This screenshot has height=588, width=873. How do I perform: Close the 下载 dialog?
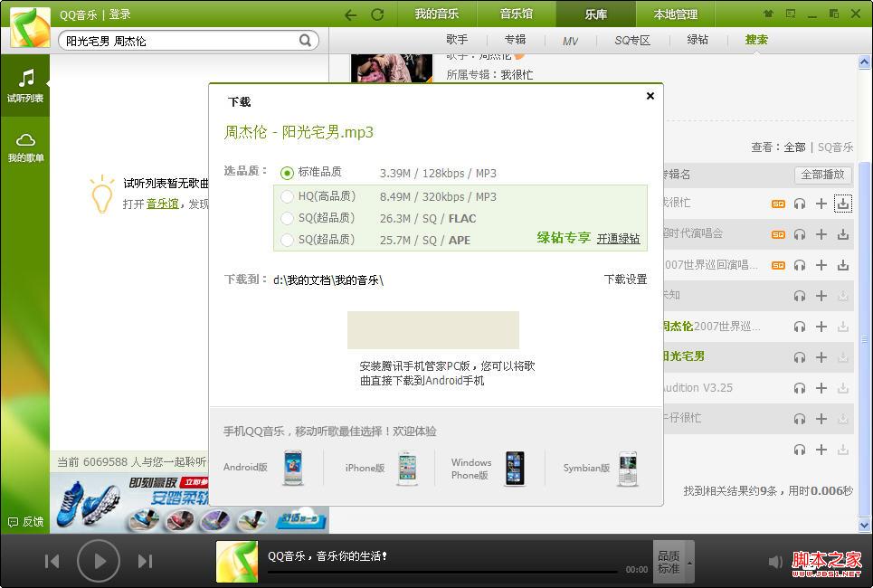[x=650, y=96]
